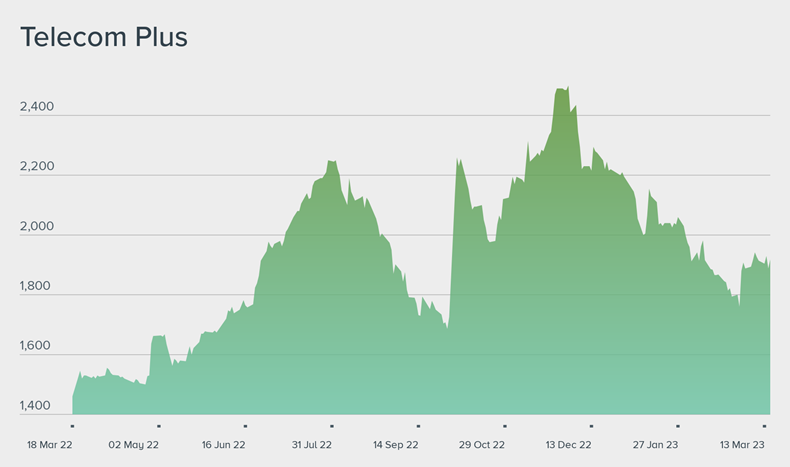The width and height of the screenshot is (790, 467).
Task: Select the 2,400 y-axis label
Action: tap(37, 107)
